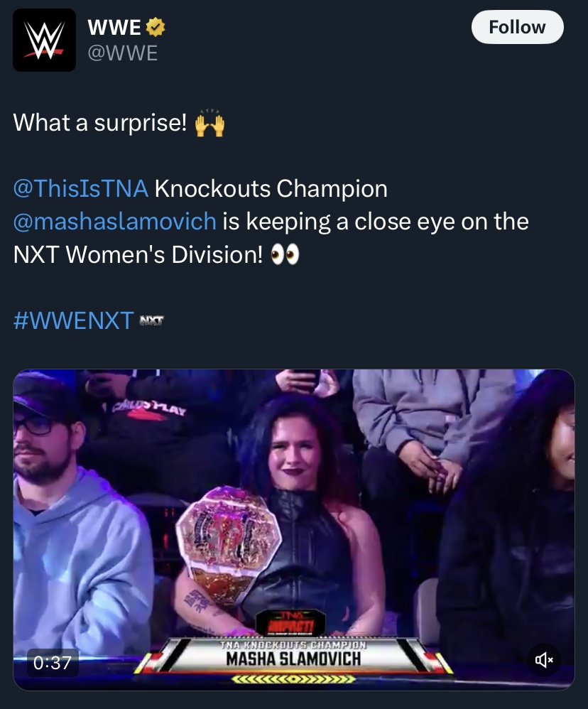
Task: Open the #WWENXT hashtag
Action: [74, 320]
